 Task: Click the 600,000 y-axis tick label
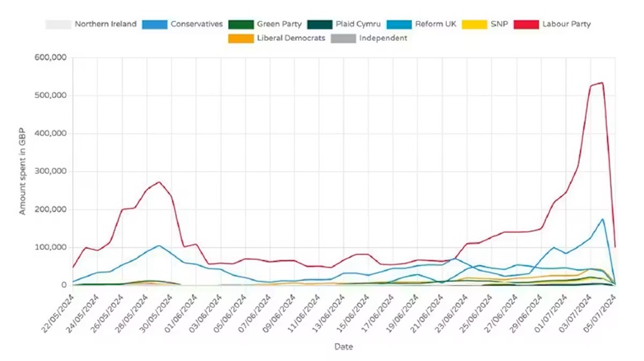pos(50,57)
